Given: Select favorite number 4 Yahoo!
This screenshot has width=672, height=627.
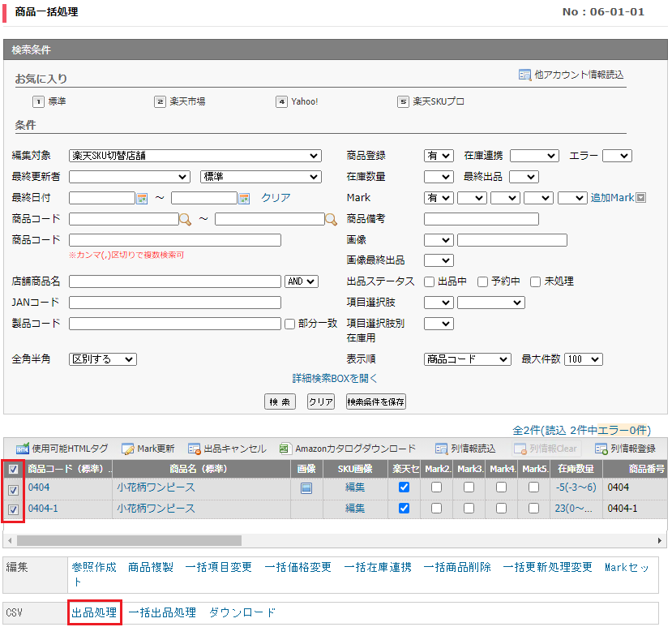Looking at the screenshot, I should tap(297, 101).
